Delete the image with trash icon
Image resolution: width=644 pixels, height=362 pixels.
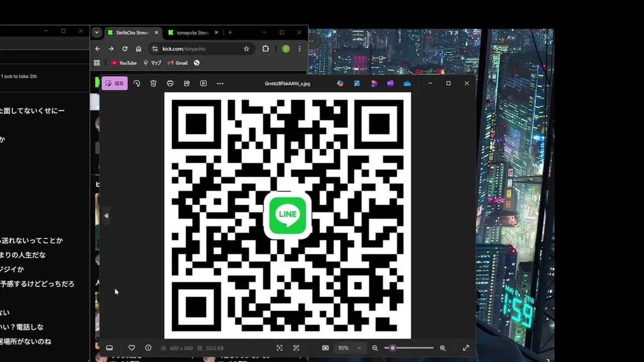153,83
